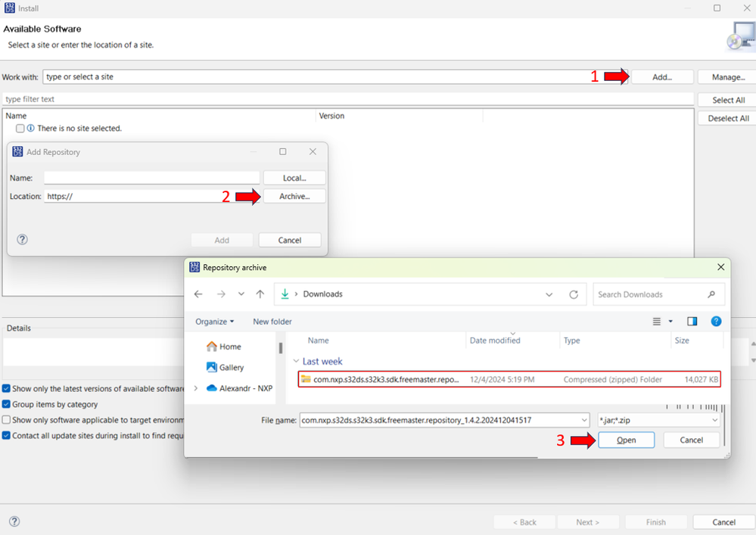The height and width of the screenshot is (535, 756).
Task: Maximize the Add Repository dialog
Action: pyautogui.click(x=283, y=152)
